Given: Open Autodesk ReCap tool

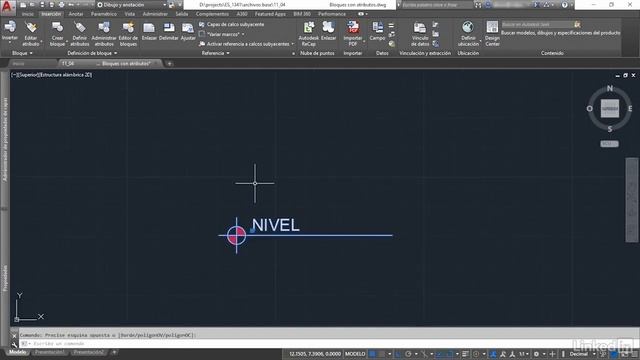Looking at the screenshot, I should (309, 33).
